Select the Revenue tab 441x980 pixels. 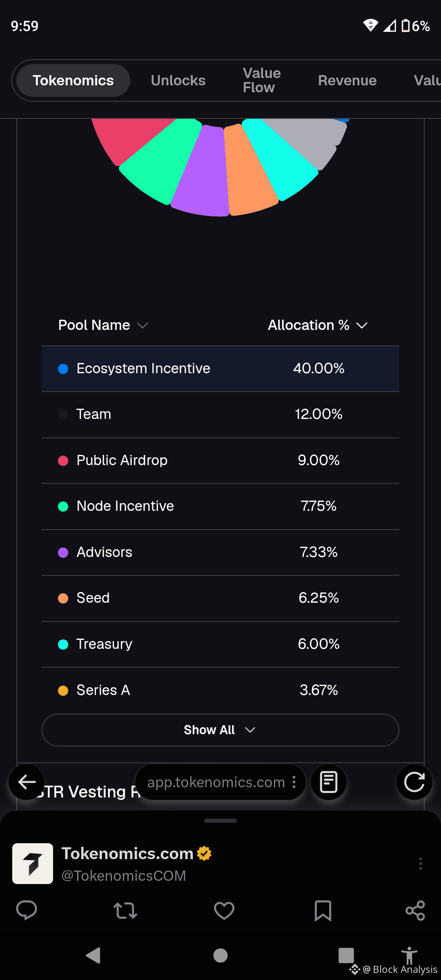tap(347, 80)
